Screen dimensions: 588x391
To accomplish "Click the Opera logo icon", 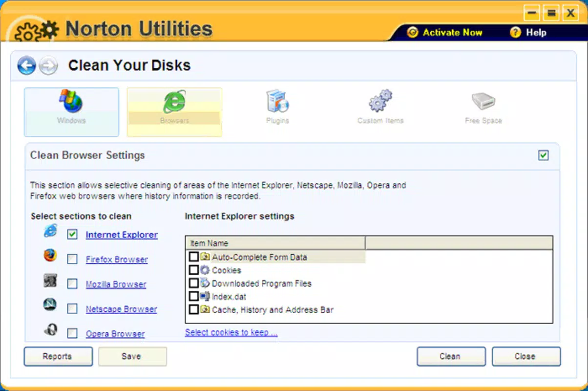I will tap(50, 330).
